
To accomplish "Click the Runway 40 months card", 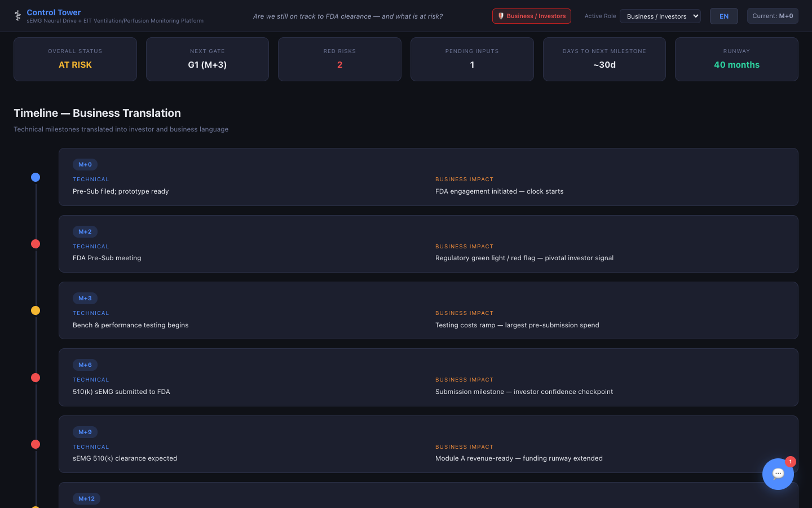I will [736, 59].
